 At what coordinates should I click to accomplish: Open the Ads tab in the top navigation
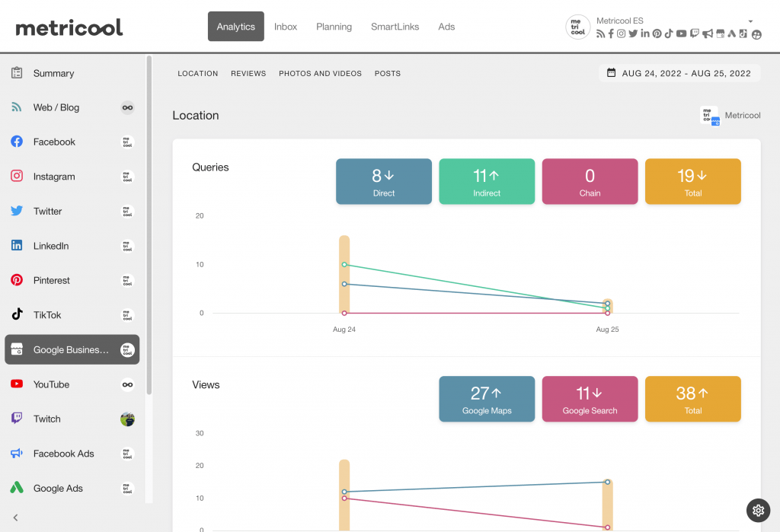[446, 27]
